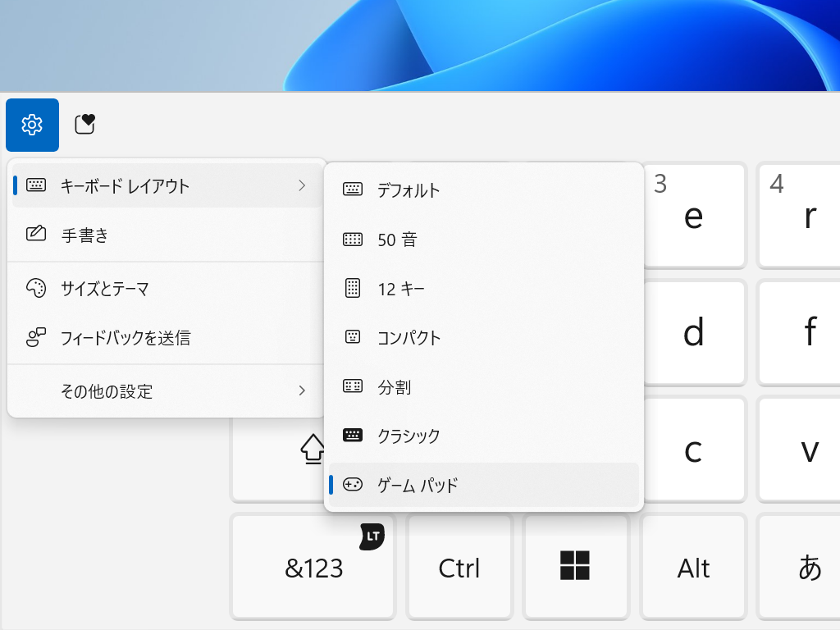Select the 12 キー layout icon

pos(352,288)
